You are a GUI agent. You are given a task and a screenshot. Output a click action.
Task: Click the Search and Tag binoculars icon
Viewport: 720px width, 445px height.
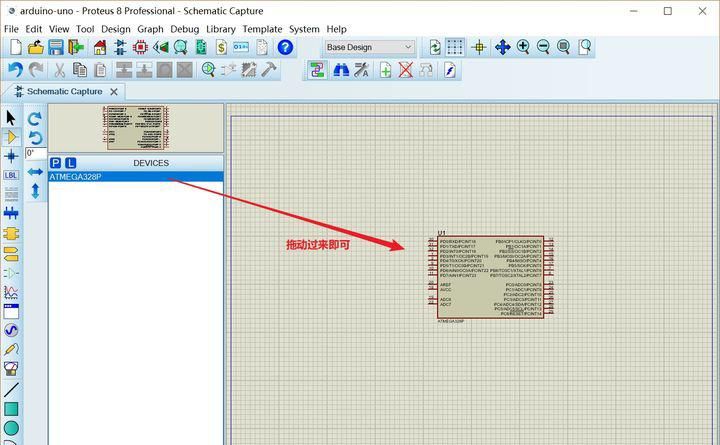tap(341, 70)
